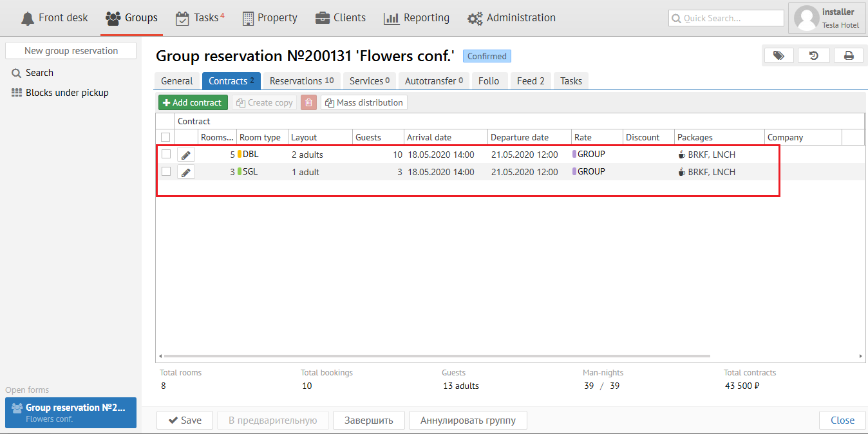This screenshot has height=434, width=868.
Task: Click the printer icon button
Action: [849, 56]
